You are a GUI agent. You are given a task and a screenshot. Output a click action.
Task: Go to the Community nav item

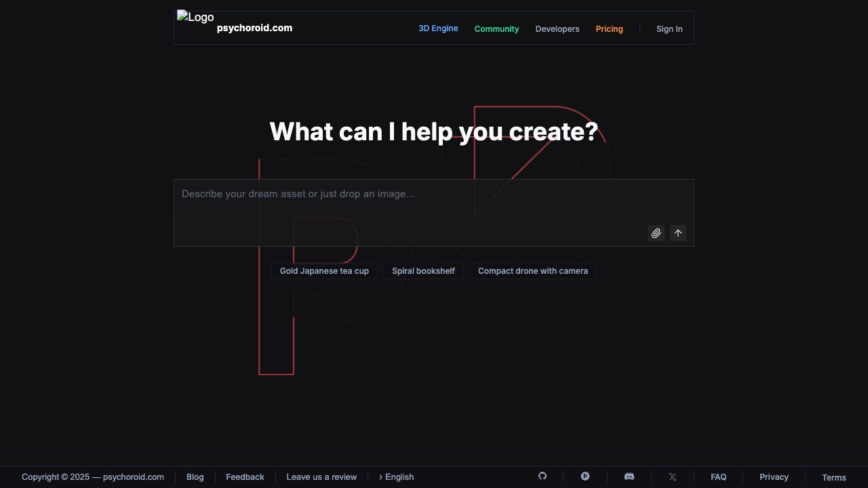496,29
